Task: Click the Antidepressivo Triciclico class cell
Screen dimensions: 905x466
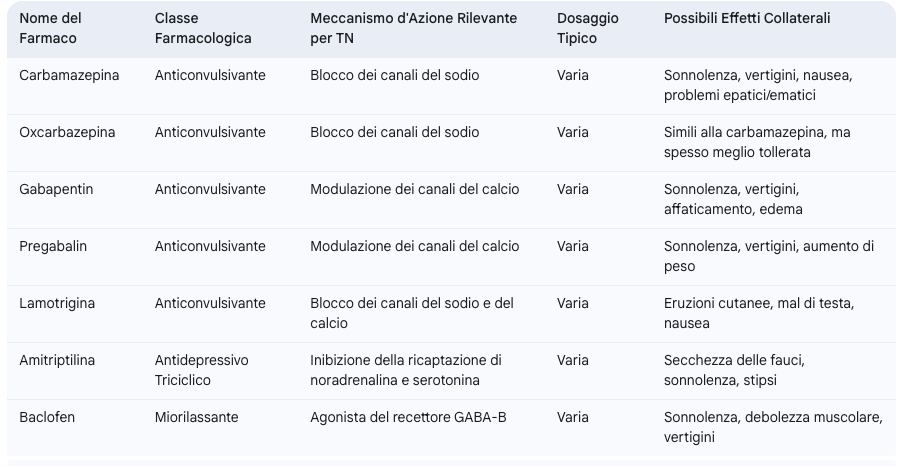Action: tap(201, 370)
